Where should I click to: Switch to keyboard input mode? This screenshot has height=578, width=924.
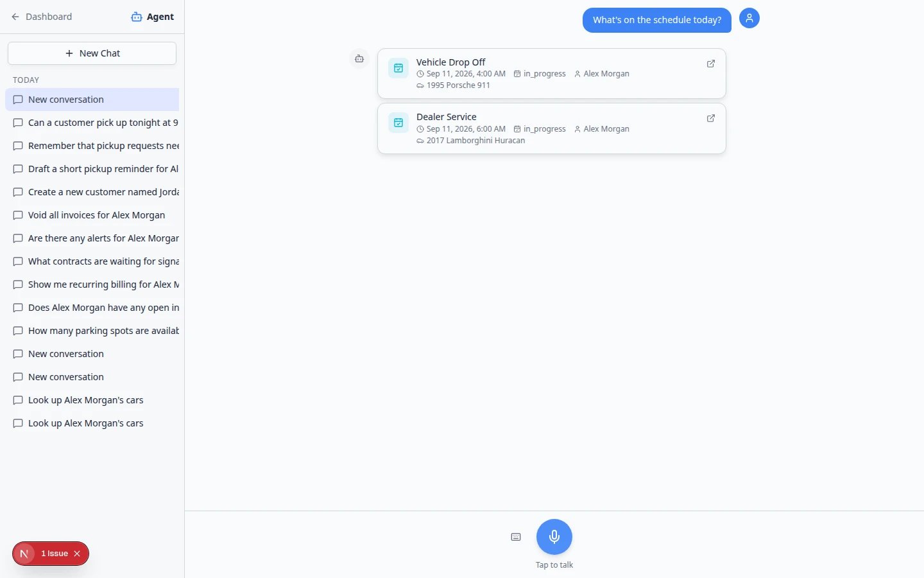516,537
